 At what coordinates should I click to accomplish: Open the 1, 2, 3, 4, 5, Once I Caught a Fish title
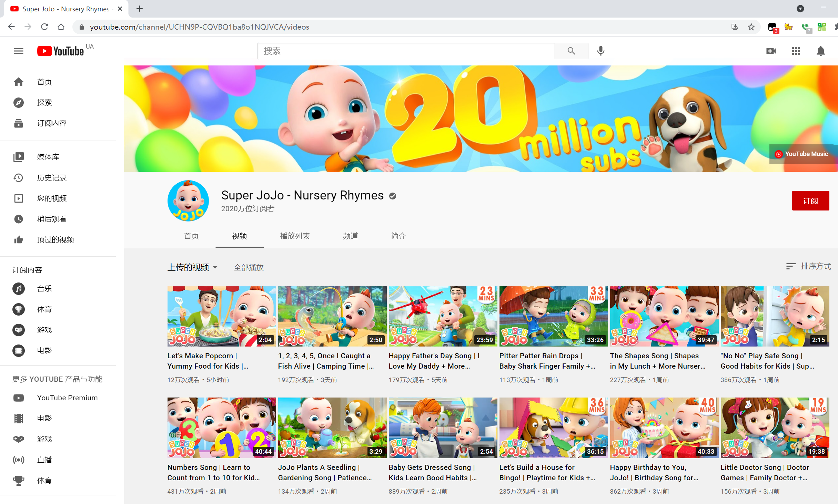(x=326, y=361)
